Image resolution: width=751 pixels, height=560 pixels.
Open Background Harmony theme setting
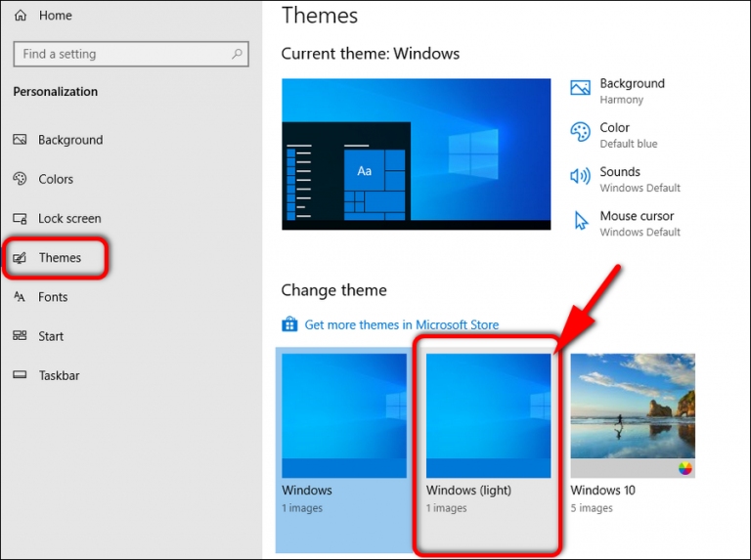(632, 91)
